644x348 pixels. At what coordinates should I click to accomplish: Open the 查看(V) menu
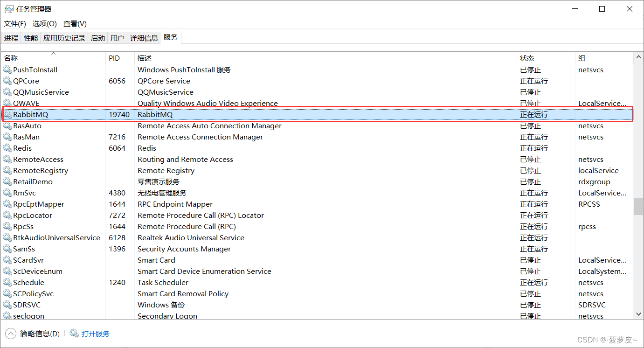pos(75,23)
